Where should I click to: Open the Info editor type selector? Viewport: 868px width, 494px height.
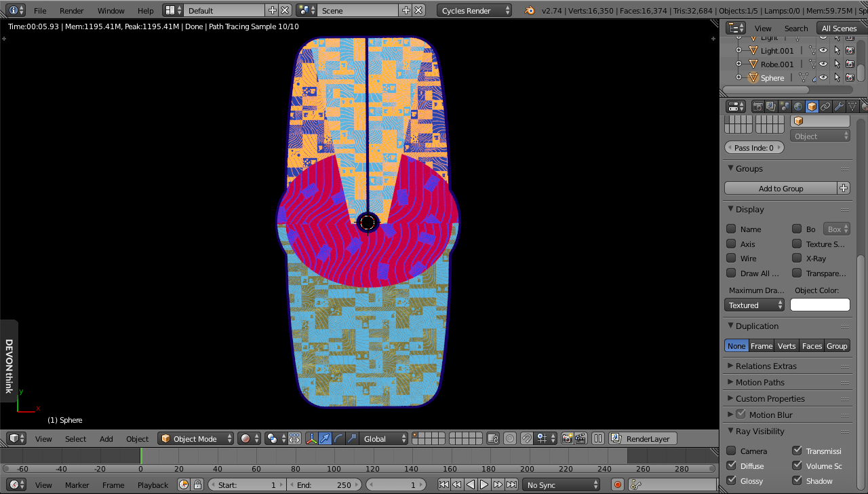16,10
